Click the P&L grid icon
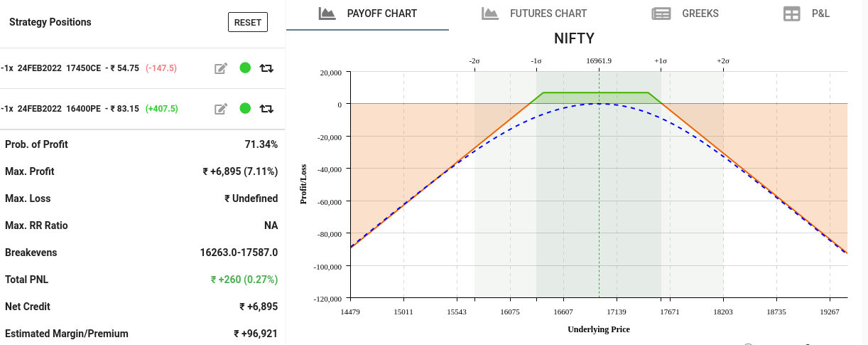This screenshot has width=868, height=345. tap(791, 14)
